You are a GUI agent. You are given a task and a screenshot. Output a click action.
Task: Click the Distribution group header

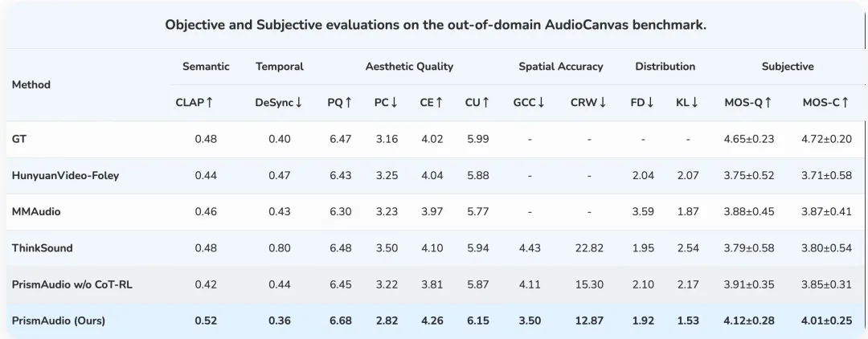pos(665,67)
